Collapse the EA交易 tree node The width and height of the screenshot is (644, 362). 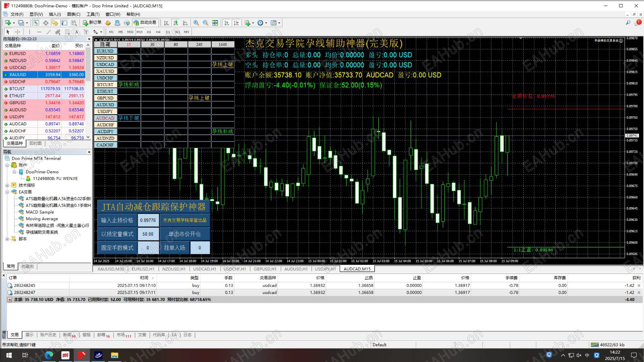point(7,192)
